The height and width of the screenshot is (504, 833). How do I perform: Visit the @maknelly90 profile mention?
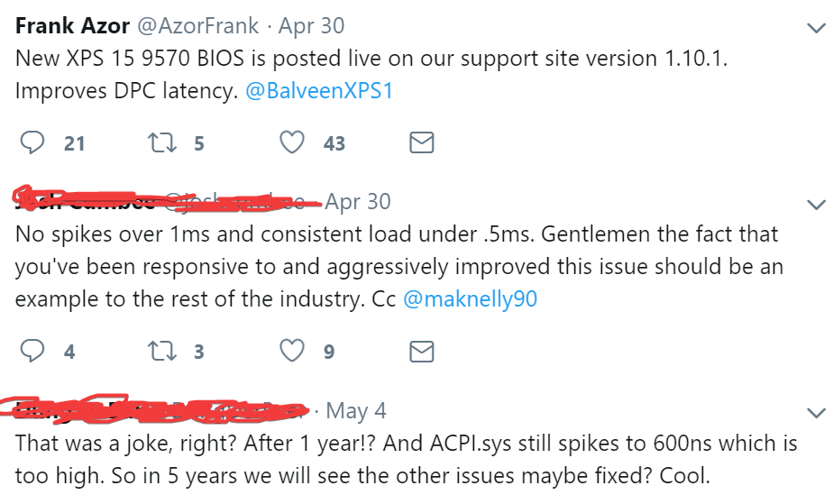pyautogui.click(x=470, y=299)
